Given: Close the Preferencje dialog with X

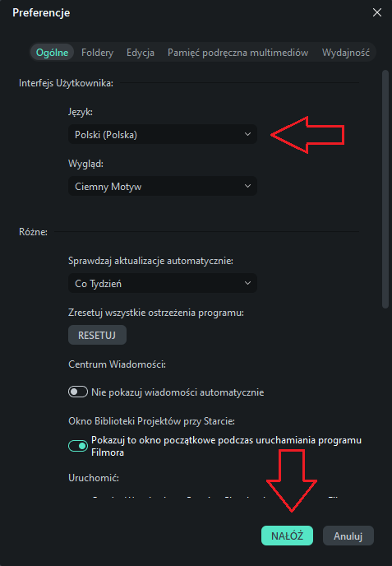Looking at the screenshot, I should point(377,12).
